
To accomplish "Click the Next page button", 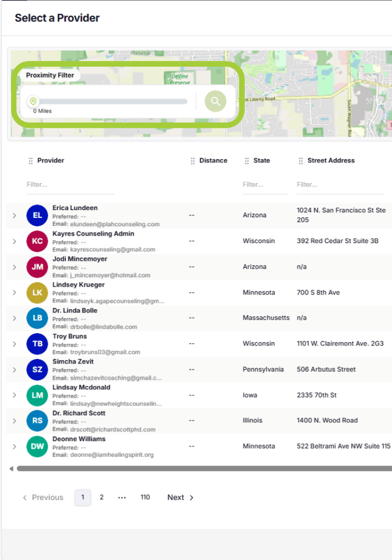I will (x=180, y=497).
